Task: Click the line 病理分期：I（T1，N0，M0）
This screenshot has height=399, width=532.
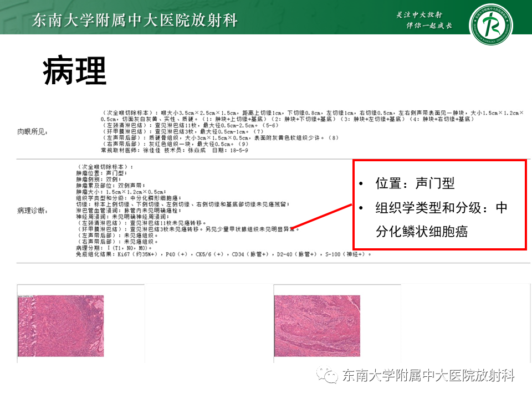Action: click(114, 248)
